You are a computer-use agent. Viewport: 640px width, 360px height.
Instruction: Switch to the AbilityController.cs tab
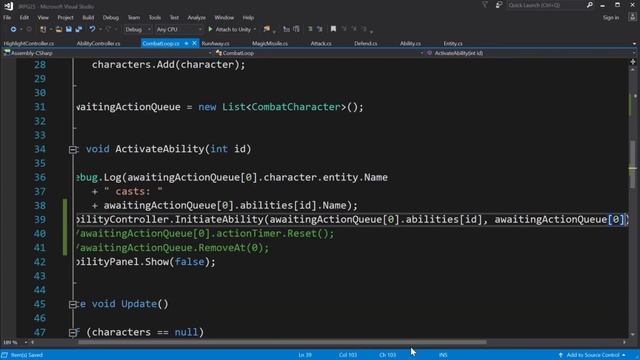(98, 43)
